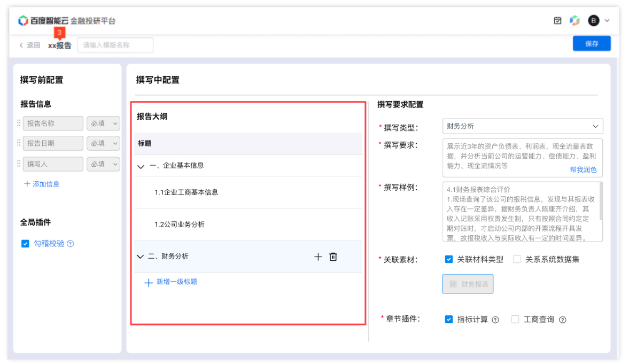Select 1.2公司业务分析 outline item
This screenshot has width=629, height=364.
(x=180, y=224)
